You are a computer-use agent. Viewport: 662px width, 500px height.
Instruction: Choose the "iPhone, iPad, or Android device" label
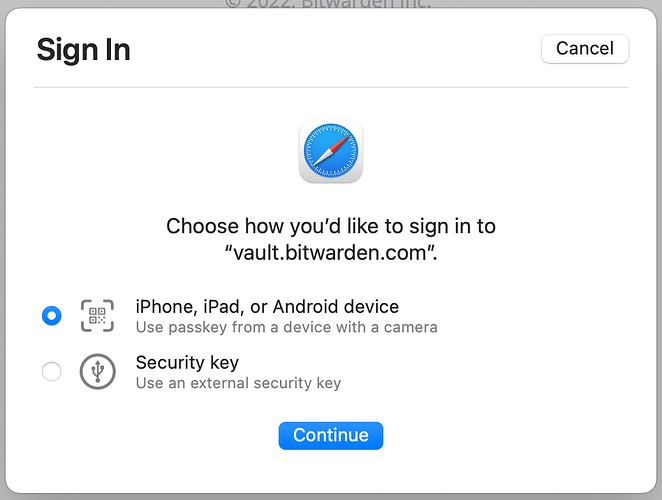pos(267,307)
